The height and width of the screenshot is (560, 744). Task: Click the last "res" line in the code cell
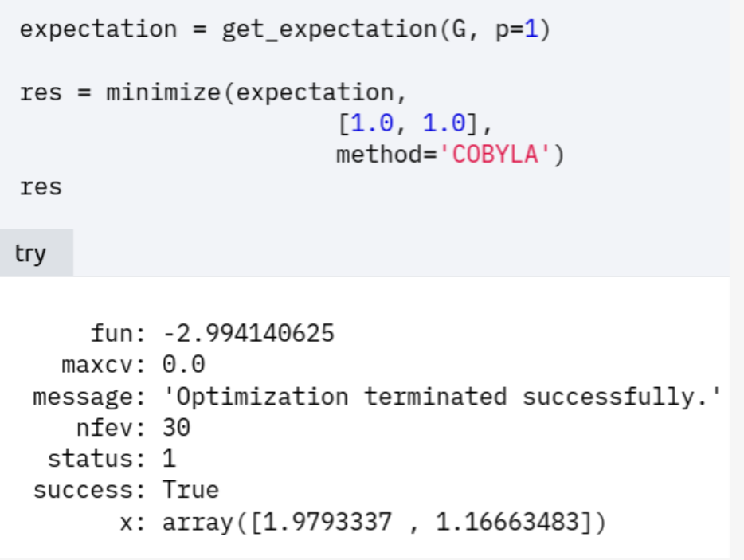point(41,186)
